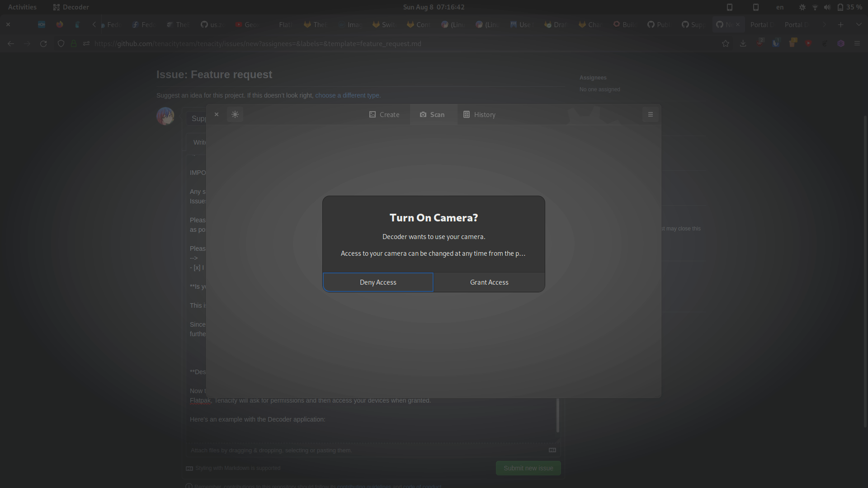Focus the Firefox URL address field
This screenshot has width=868, height=488.
(x=402, y=44)
